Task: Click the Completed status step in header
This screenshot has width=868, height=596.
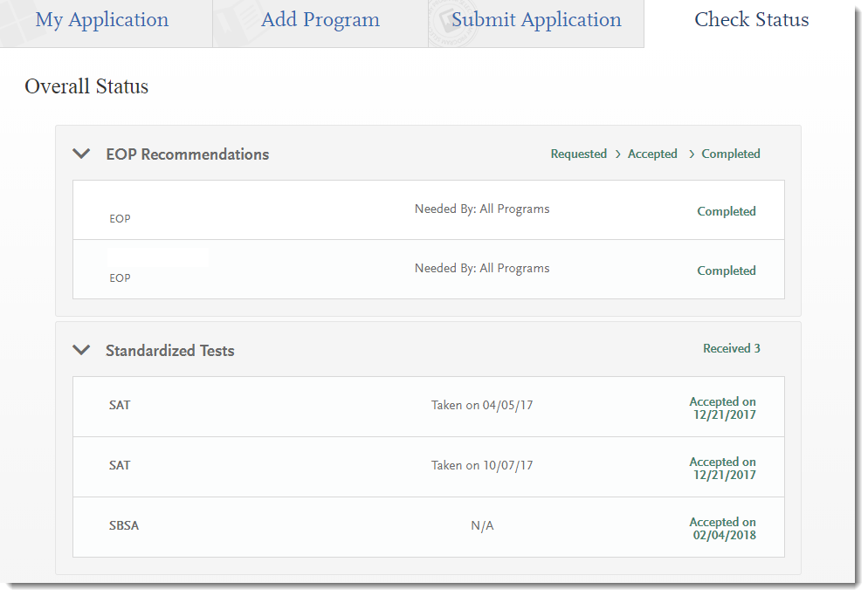Action: pyautogui.click(x=731, y=154)
